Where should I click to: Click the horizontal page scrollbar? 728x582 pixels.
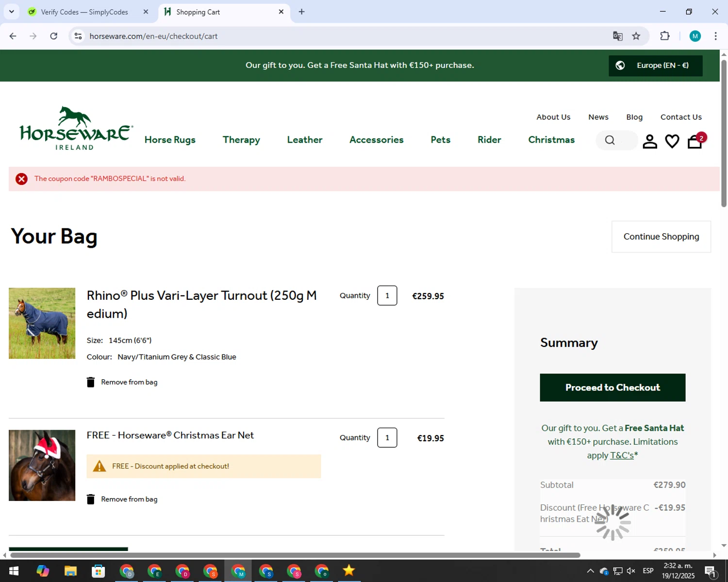click(x=295, y=555)
